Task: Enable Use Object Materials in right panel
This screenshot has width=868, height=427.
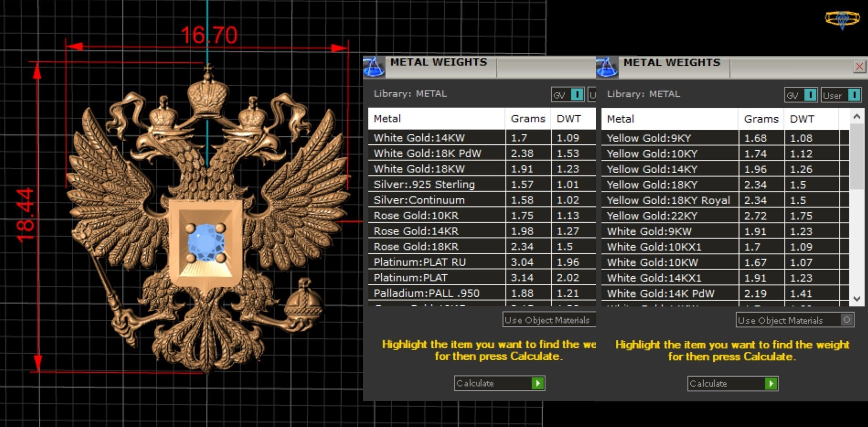Action: 795,320
